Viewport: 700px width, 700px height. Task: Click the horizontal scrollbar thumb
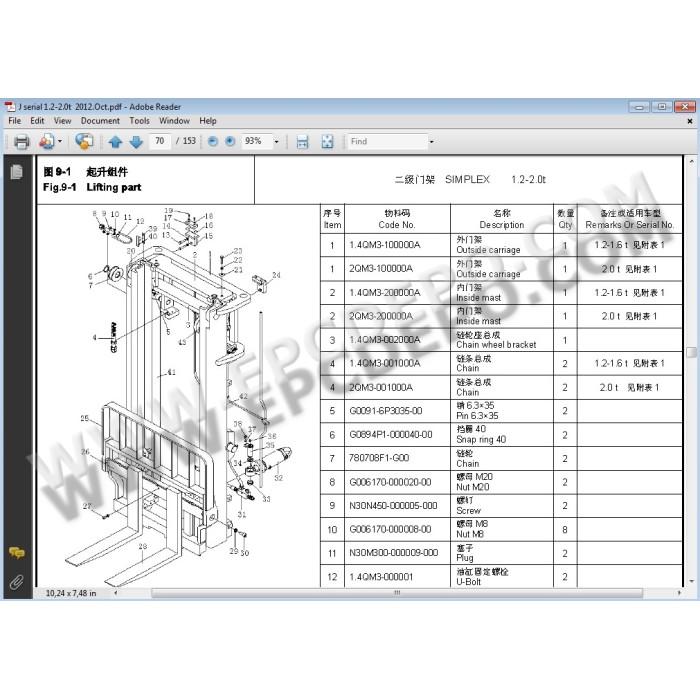click(397, 593)
